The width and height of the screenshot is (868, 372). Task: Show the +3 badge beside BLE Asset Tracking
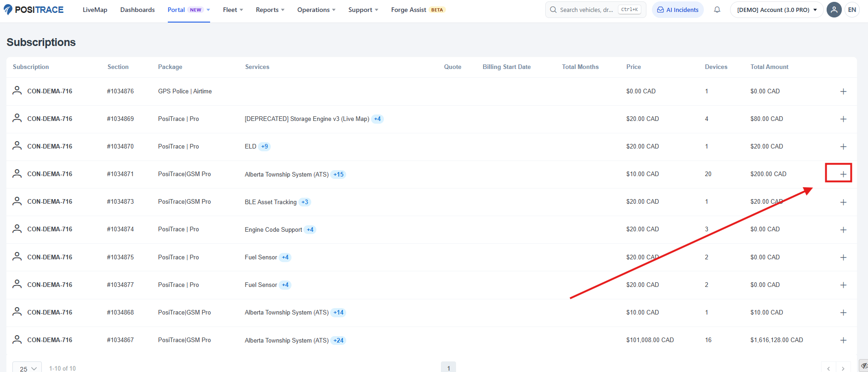pyautogui.click(x=305, y=202)
